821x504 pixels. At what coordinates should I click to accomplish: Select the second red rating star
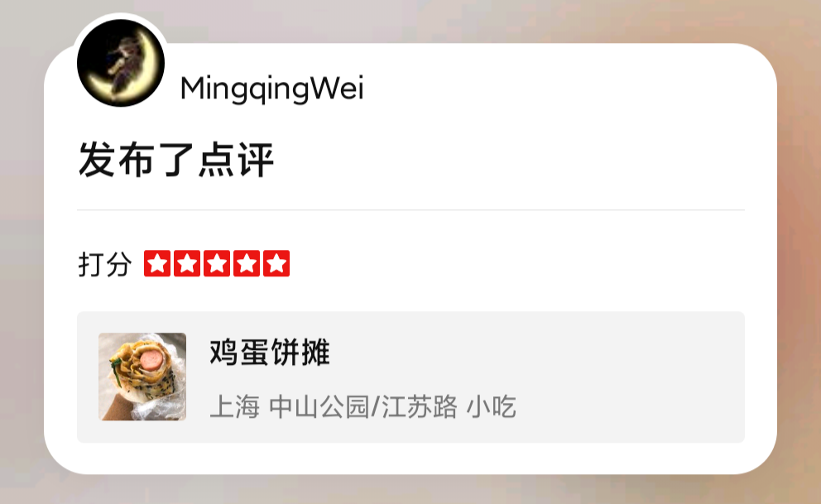[187, 263]
